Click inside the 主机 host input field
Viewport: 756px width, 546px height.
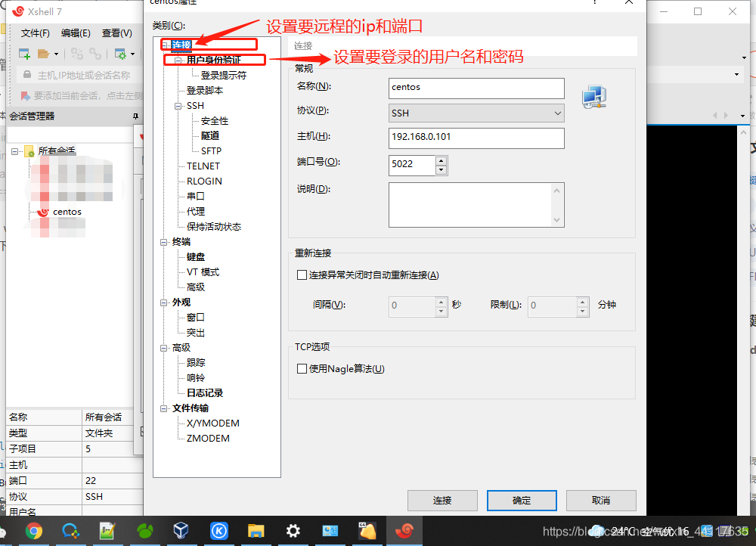pos(476,138)
